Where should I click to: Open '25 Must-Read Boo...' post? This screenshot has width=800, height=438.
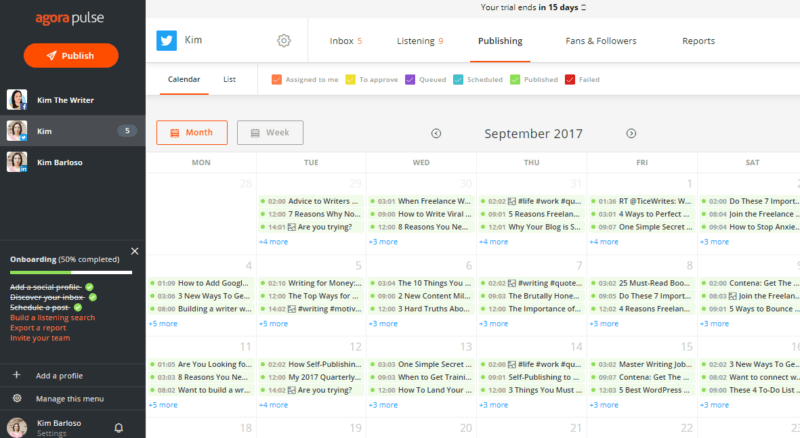(642, 283)
